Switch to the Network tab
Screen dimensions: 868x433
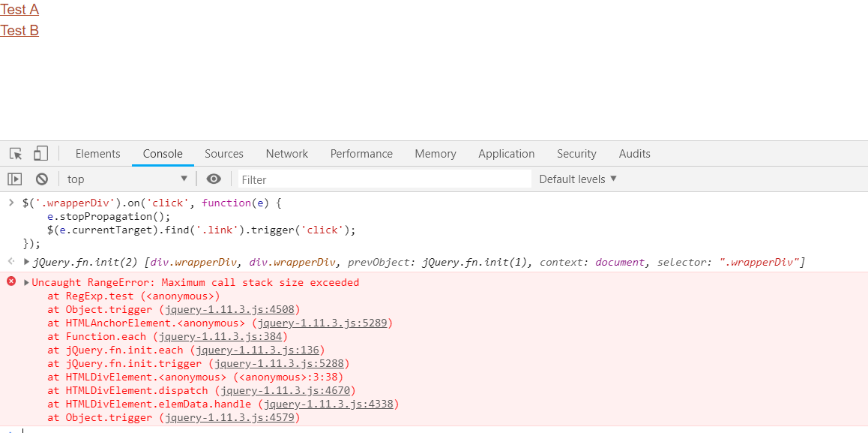point(286,153)
